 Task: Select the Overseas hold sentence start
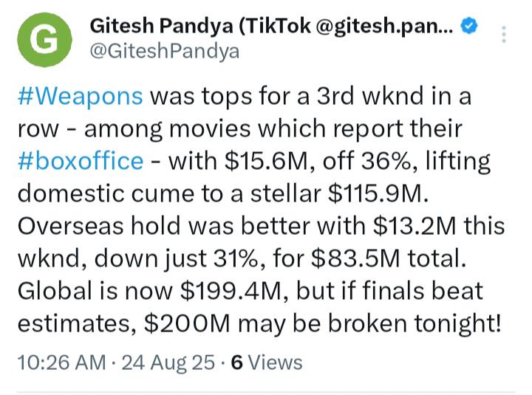[x=99, y=226]
